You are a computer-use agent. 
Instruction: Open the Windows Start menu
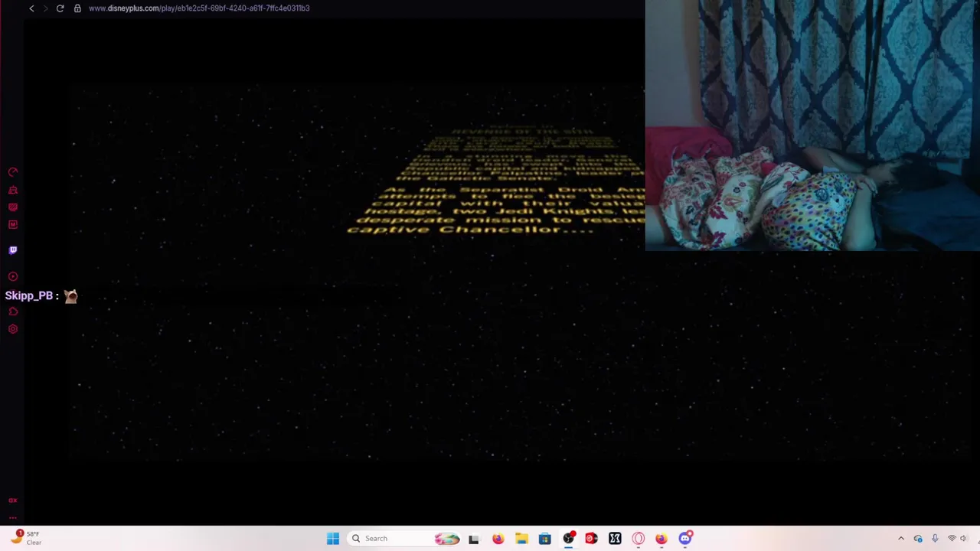coord(333,539)
